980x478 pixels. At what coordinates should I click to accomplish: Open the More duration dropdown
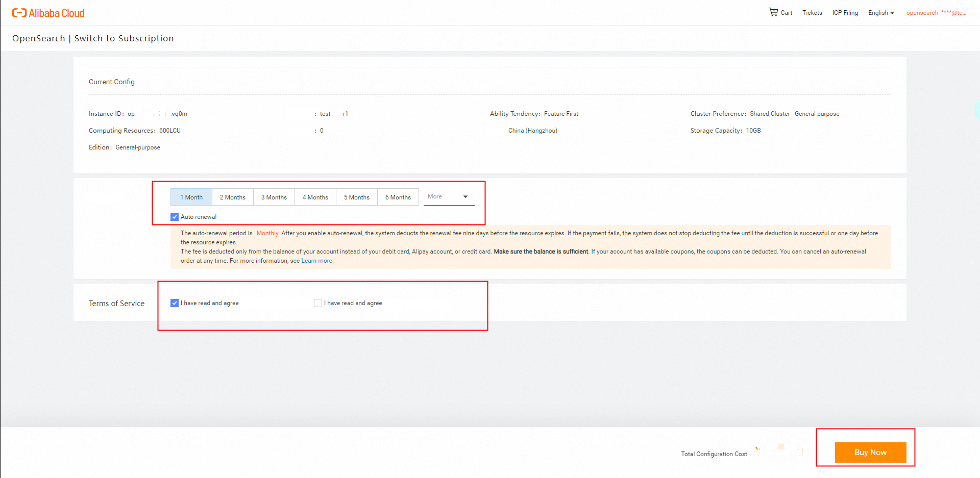click(449, 197)
